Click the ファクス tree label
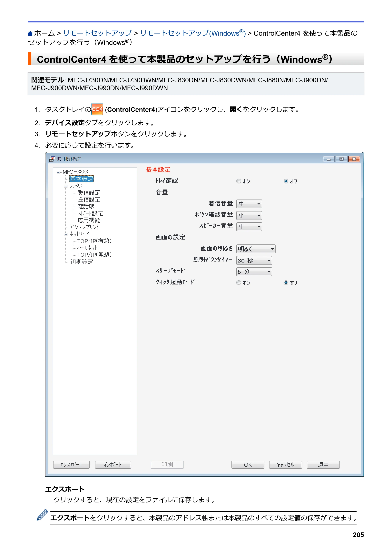The image size is (392, 555). coord(76,186)
